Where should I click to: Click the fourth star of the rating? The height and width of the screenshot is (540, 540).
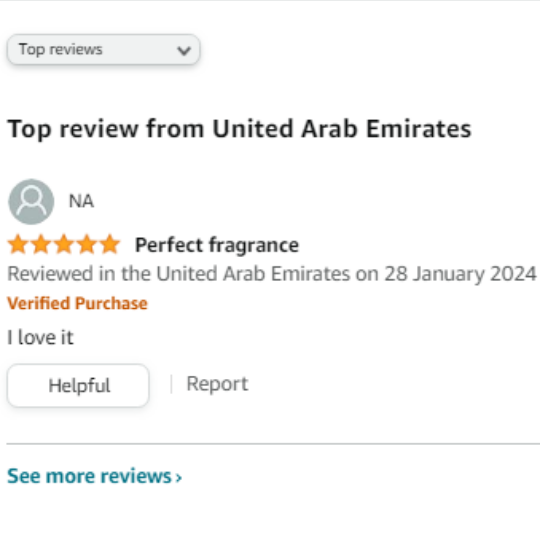pos(87,244)
